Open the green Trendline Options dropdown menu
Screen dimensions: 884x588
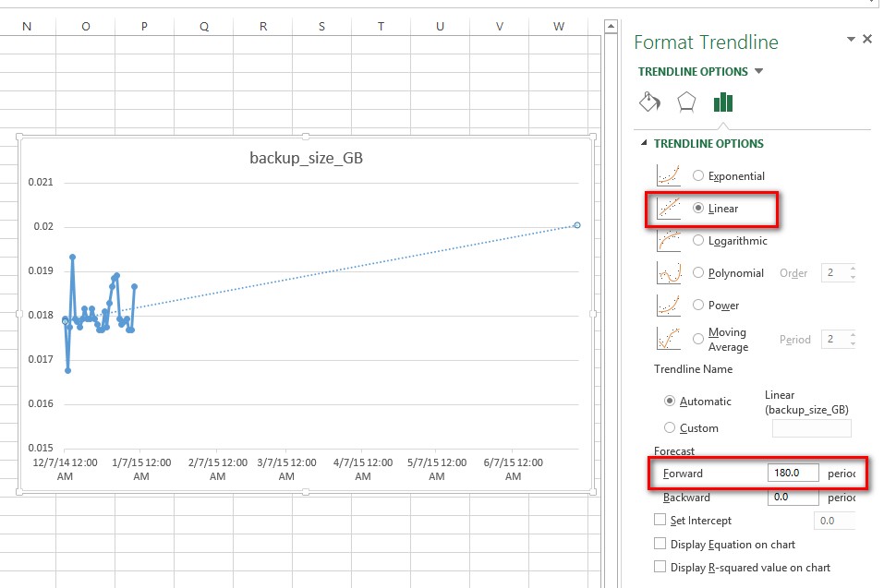[759, 71]
